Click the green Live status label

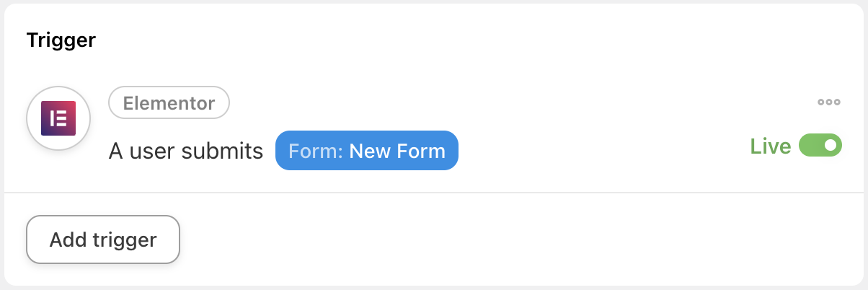pyautogui.click(x=771, y=146)
